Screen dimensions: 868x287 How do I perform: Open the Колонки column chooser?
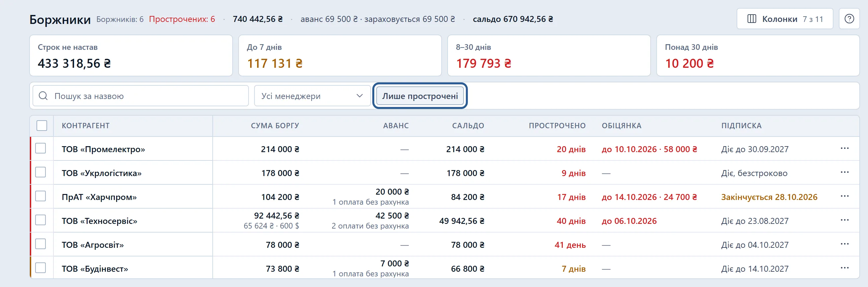pyautogui.click(x=785, y=19)
